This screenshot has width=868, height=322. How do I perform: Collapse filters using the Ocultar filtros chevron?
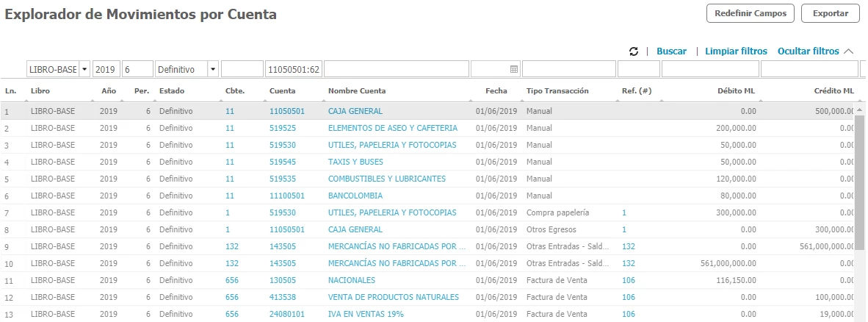[x=849, y=51]
